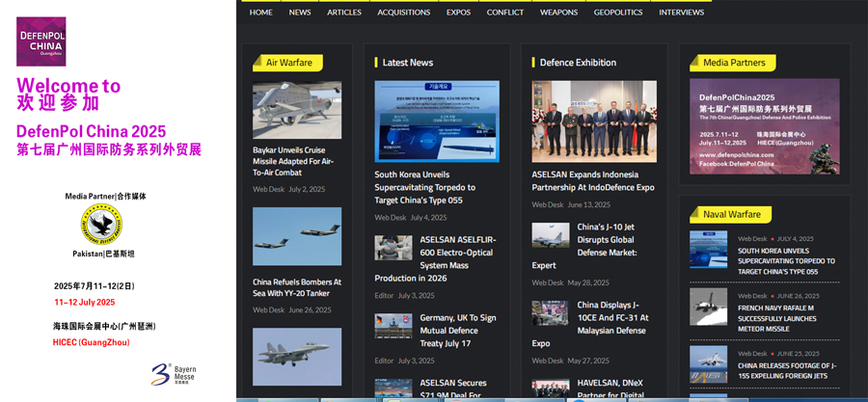Click the HICEC (GuangZhou) venue text
Viewport: 868px width, 402px height.
[x=92, y=342]
